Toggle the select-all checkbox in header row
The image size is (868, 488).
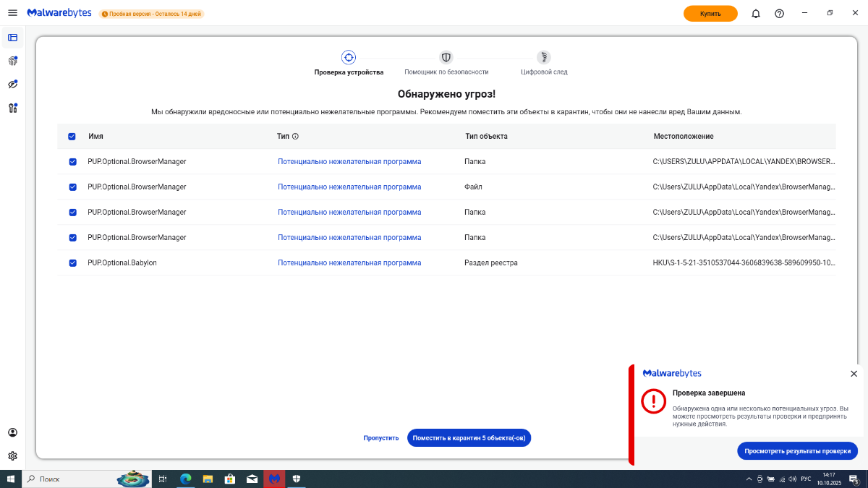pyautogui.click(x=72, y=137)
